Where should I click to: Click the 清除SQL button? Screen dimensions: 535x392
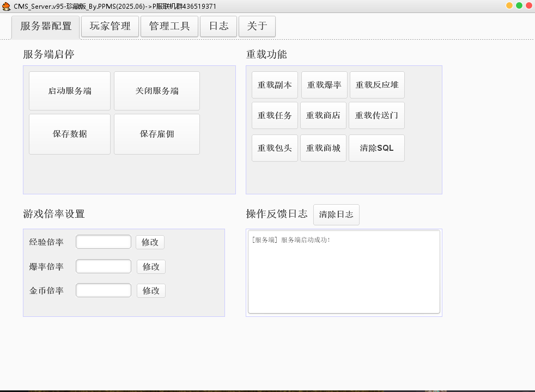[376, 148]
